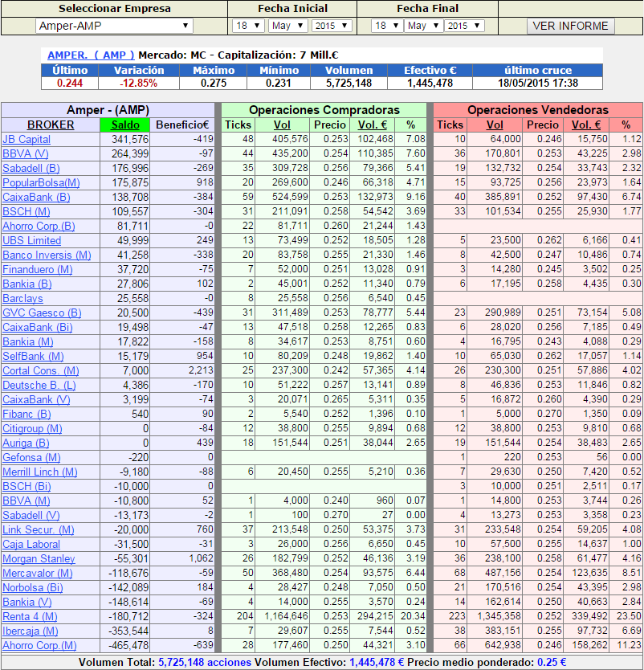Viewport: 644px width, 670px height.
Task: Open the GVC Gaesco (B) link
Action: [42, 313]
